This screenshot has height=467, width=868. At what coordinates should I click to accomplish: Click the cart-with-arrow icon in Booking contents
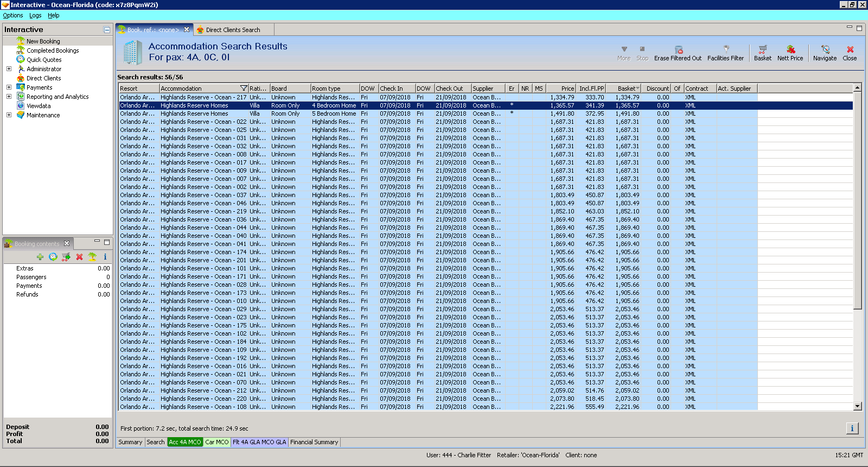point(66,257)
